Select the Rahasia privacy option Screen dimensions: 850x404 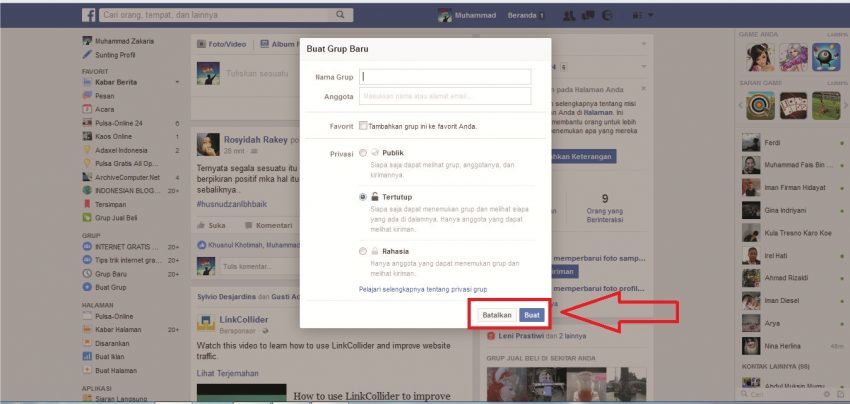(x=363, y=251)
